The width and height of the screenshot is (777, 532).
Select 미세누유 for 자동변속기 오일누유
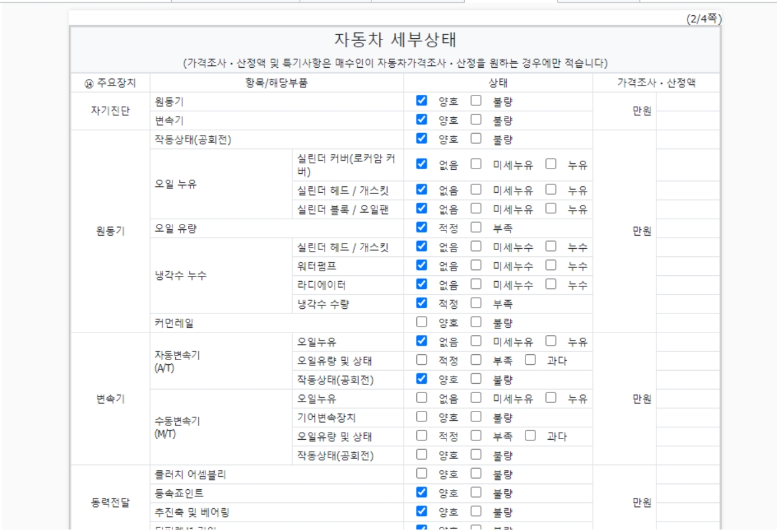point(475,342)
